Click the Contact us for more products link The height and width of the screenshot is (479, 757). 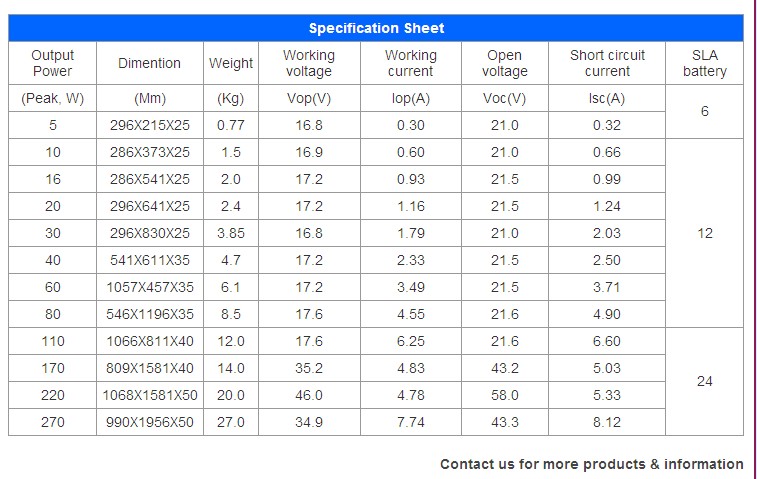pyautogui.click(x=591, y=464)
